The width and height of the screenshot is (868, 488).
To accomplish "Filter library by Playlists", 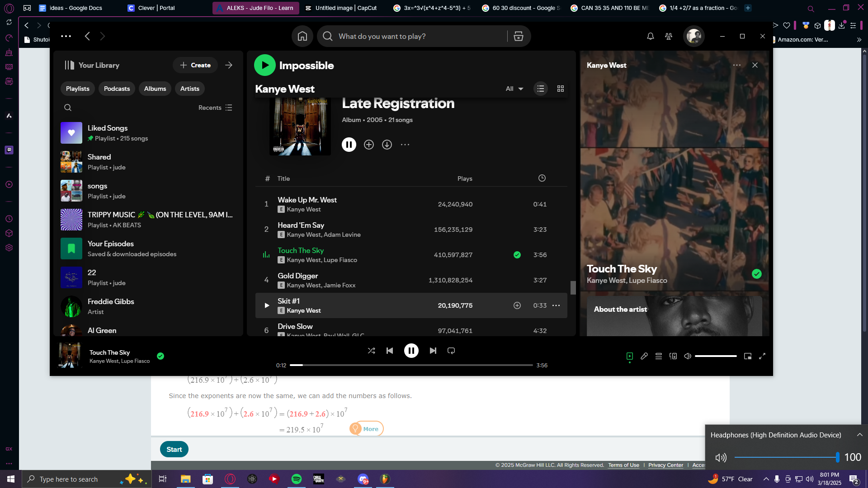I will (x=78, y=89).
